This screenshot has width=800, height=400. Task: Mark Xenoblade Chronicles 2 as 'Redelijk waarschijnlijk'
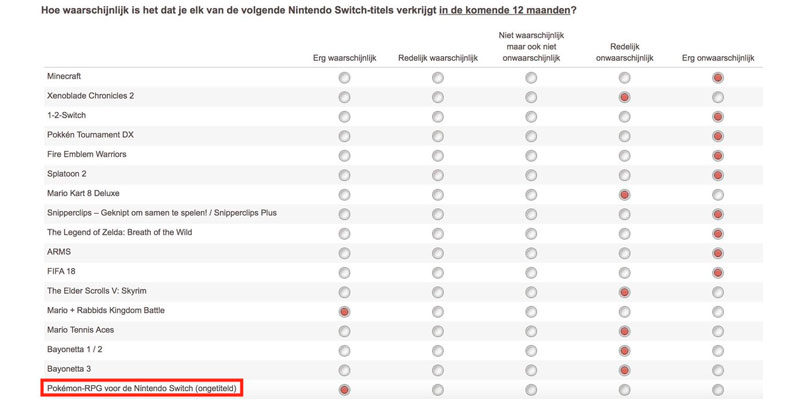pos(437,97)
